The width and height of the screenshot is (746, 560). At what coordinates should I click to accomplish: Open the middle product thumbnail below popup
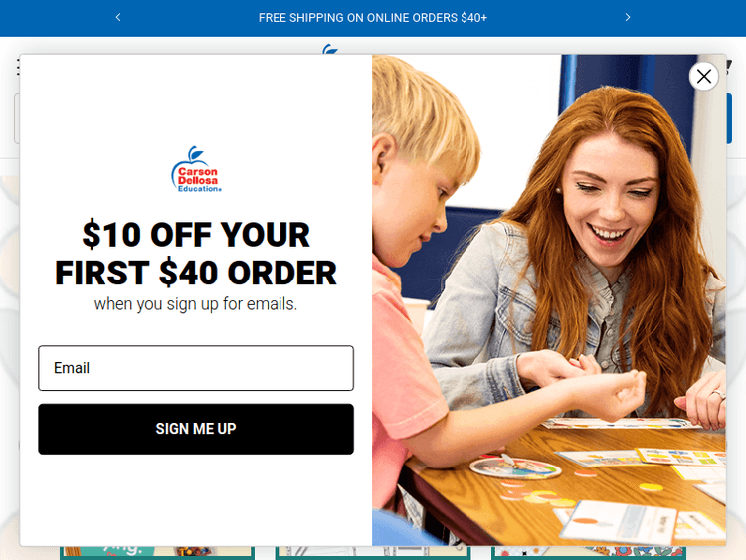373,552
